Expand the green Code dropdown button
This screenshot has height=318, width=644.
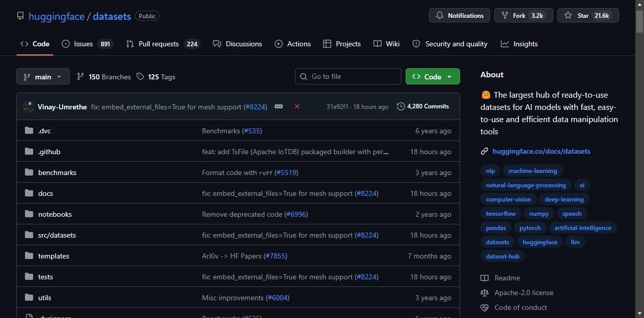click(x=433, y=76)
